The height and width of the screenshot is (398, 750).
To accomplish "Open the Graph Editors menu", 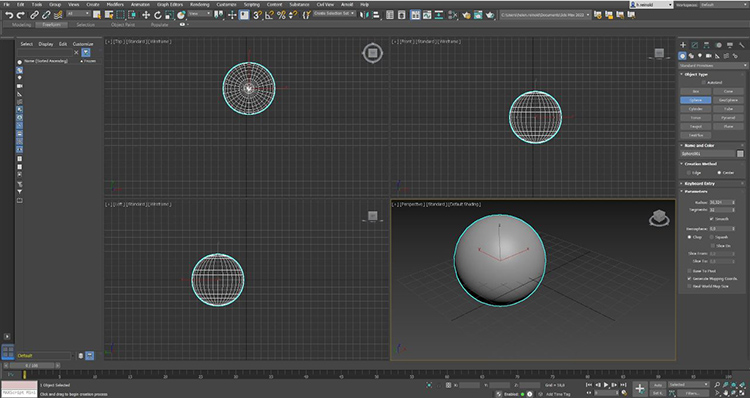I will coord(170,4).
